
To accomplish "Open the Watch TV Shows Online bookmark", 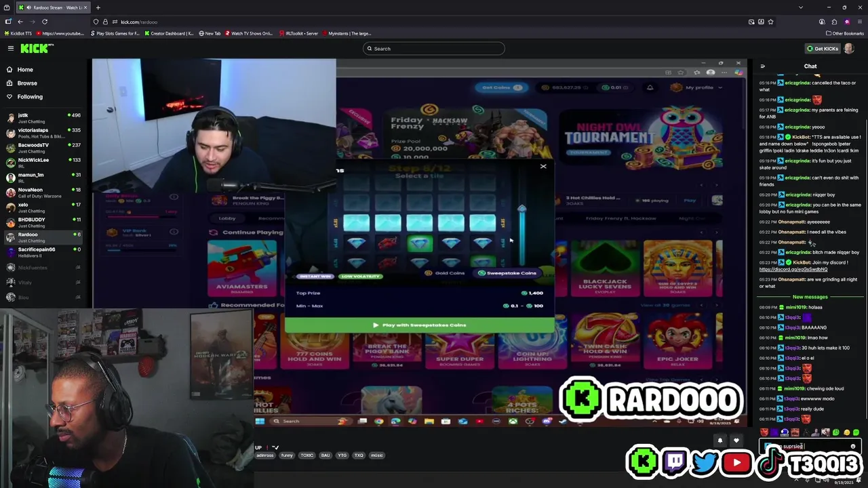I will [x=248, y=33].
